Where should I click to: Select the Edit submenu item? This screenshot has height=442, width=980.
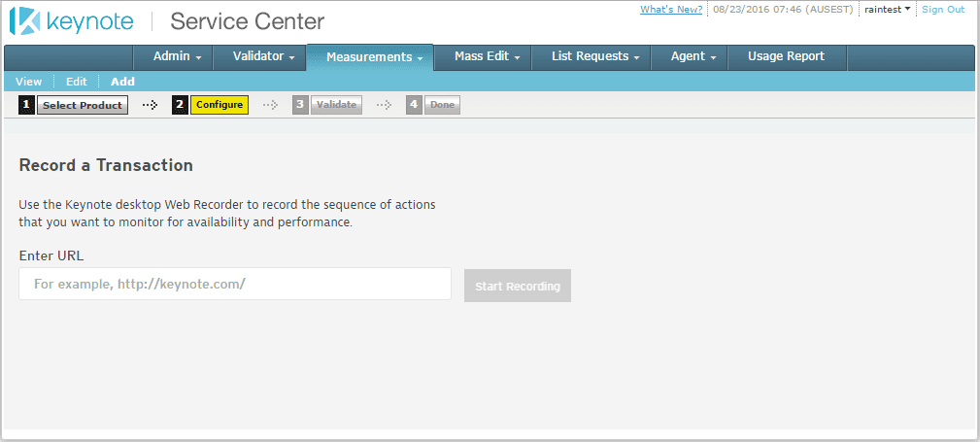[x=77, y=82]
